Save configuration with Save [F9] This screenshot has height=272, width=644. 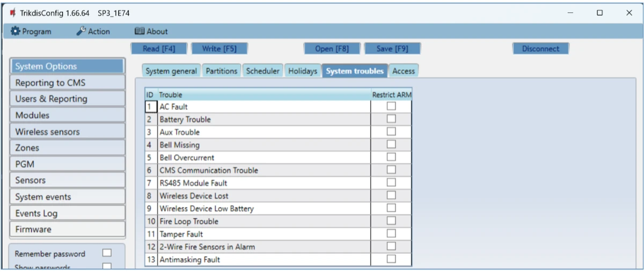pos(392,48)
